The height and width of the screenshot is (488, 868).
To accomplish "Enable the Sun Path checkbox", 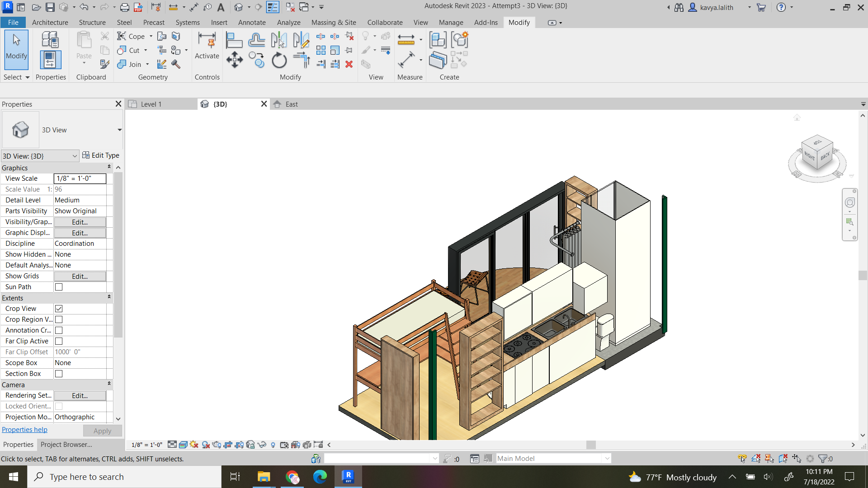I will pyautogui.click(x=59, y=286).
